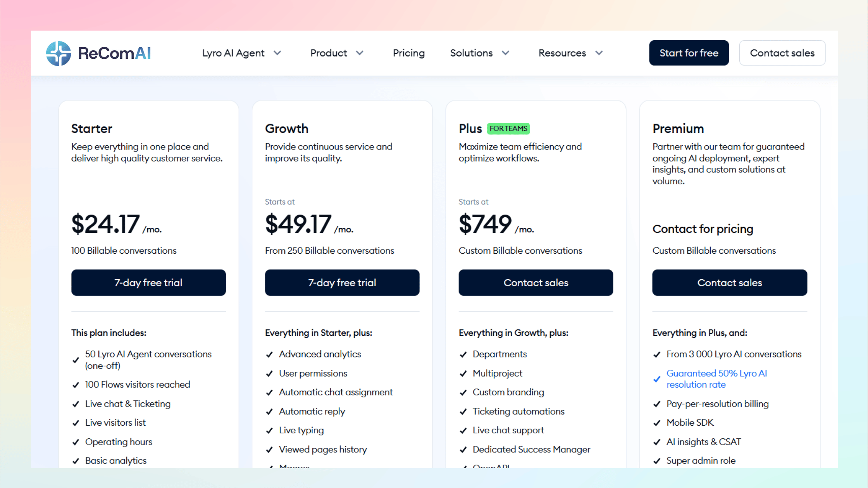Click checkmark beside Custom branding
This screenshot has height=488, width=868.
463,393
